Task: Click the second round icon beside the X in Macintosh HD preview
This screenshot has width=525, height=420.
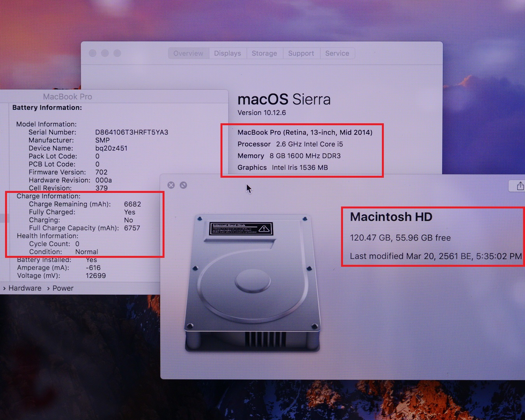Action: click(x=184, y=185)
